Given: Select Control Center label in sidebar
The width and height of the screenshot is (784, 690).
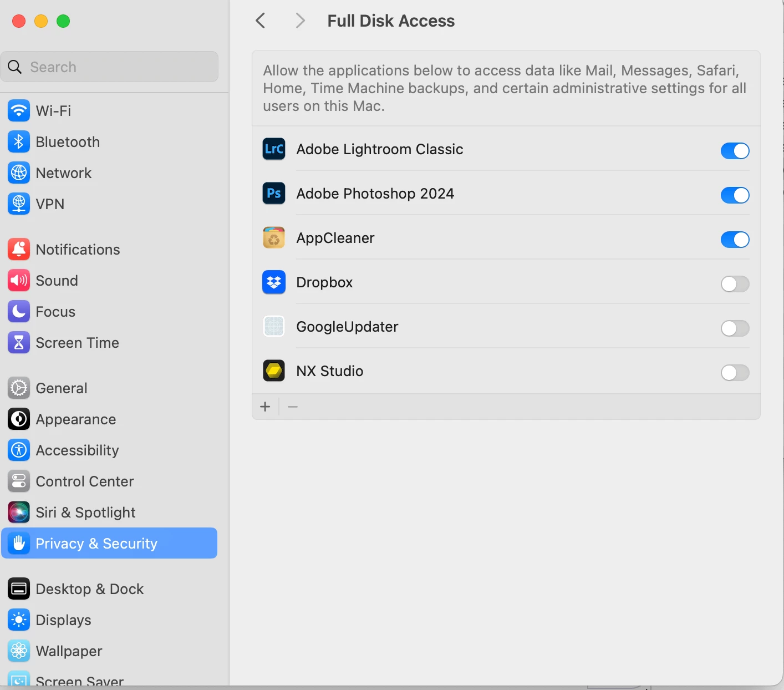Looking at the screenshot, I should point(85,481).
